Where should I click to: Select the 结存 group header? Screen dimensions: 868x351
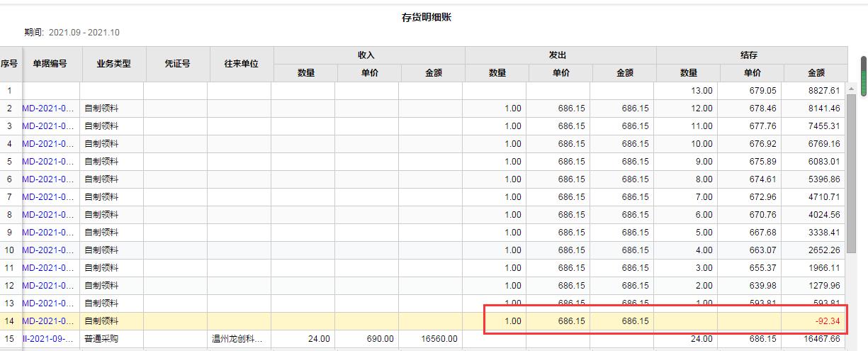tap(750, 55)
